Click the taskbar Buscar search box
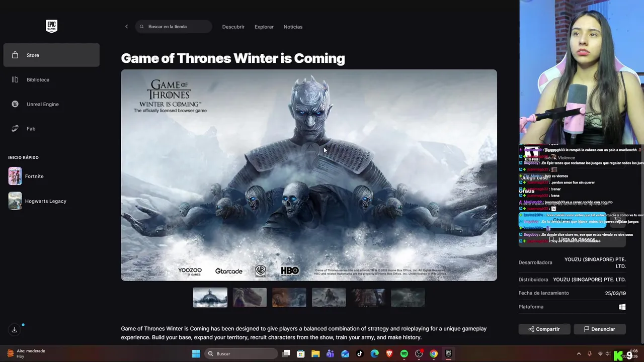The height and width of the screenshot is (362, 644). 241,354
